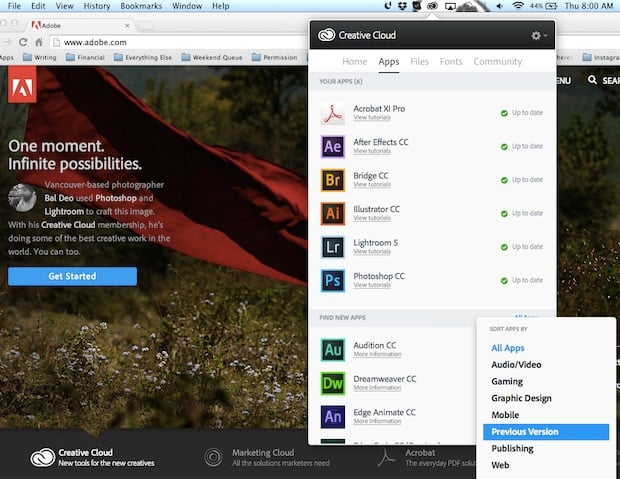Image resolution: width=620 pixels, height=479 pixels.
Task: Click the Creative Cloud icon in page footer
Action: 43,458
